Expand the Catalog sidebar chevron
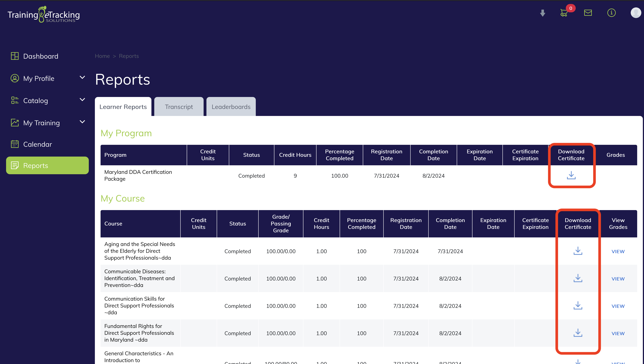Screen dimensions: 644x364 click(82, 100)
